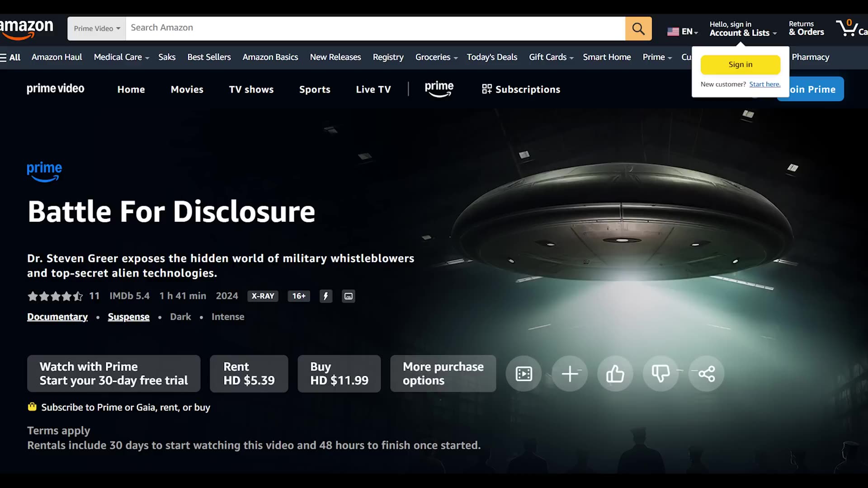Open the Prime Video search category selector
868x488 pixels.
click(x=96, y=28)
